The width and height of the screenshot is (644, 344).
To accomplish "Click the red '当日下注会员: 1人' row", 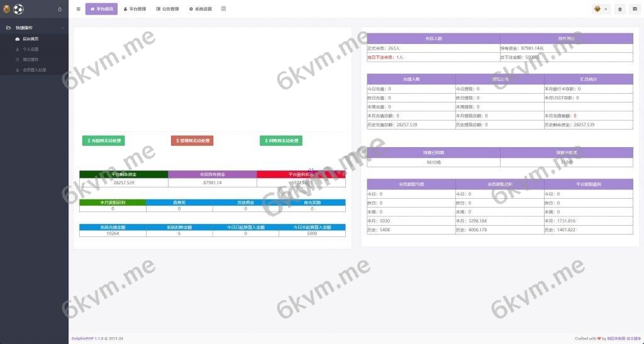I will [x=433, y=57].
